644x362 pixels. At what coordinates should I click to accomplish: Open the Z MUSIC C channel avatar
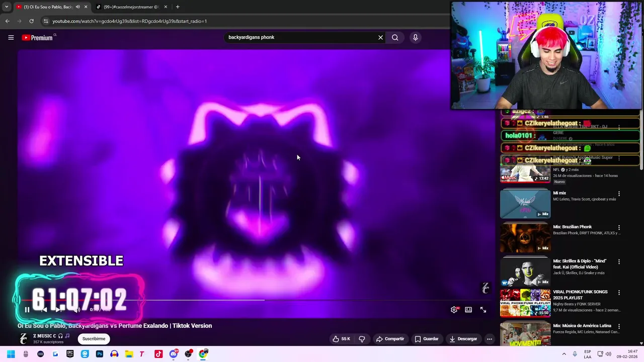[x=23, y=339]
